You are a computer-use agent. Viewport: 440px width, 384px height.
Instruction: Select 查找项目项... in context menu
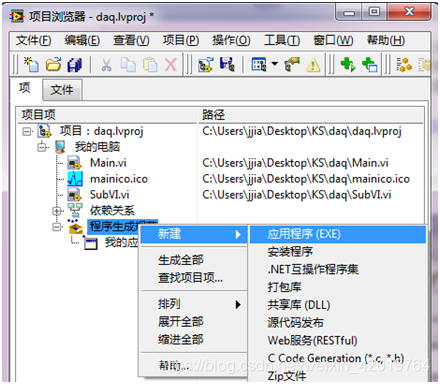point(193,278)
